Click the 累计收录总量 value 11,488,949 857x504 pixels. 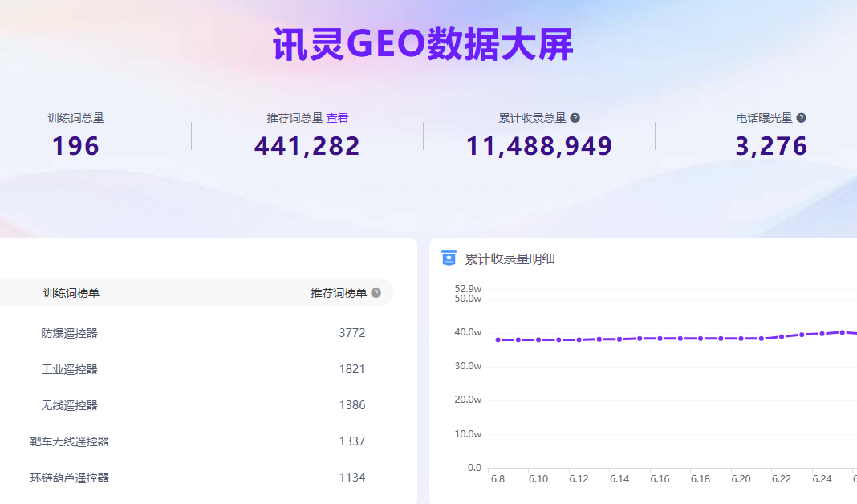coord(539,146)
